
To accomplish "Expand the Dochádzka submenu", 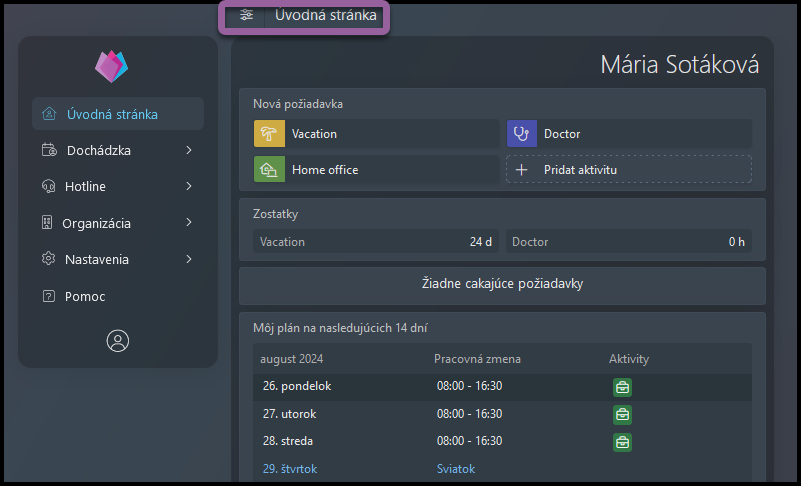I will [x=188, y=151].
